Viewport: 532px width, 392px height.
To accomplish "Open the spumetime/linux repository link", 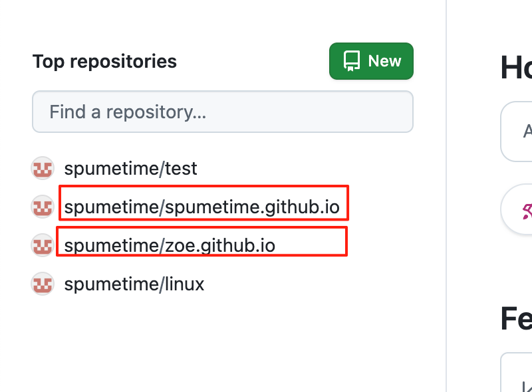I will (x=134, y=284).
